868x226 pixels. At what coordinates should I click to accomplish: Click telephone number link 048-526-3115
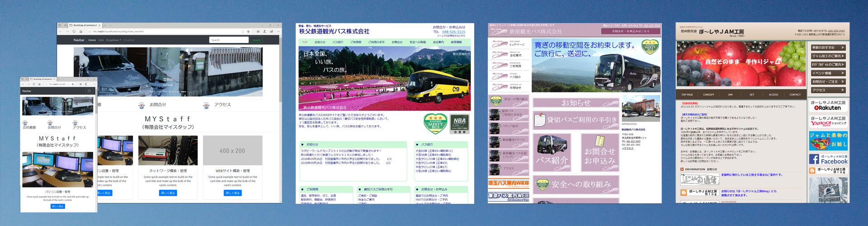click(x=453, y=32)
